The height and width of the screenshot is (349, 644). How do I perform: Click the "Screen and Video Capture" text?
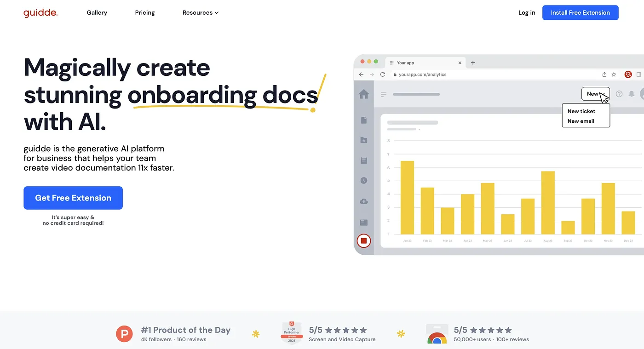342,339
